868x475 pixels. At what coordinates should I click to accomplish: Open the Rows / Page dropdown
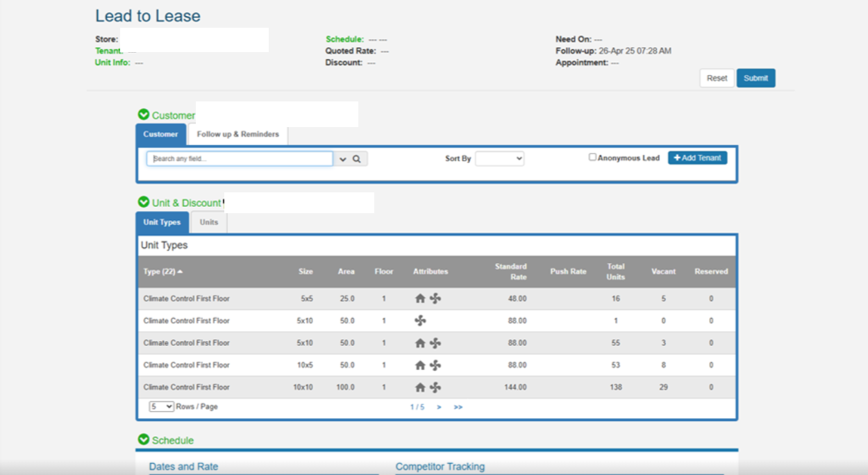[x=161, y=407]
